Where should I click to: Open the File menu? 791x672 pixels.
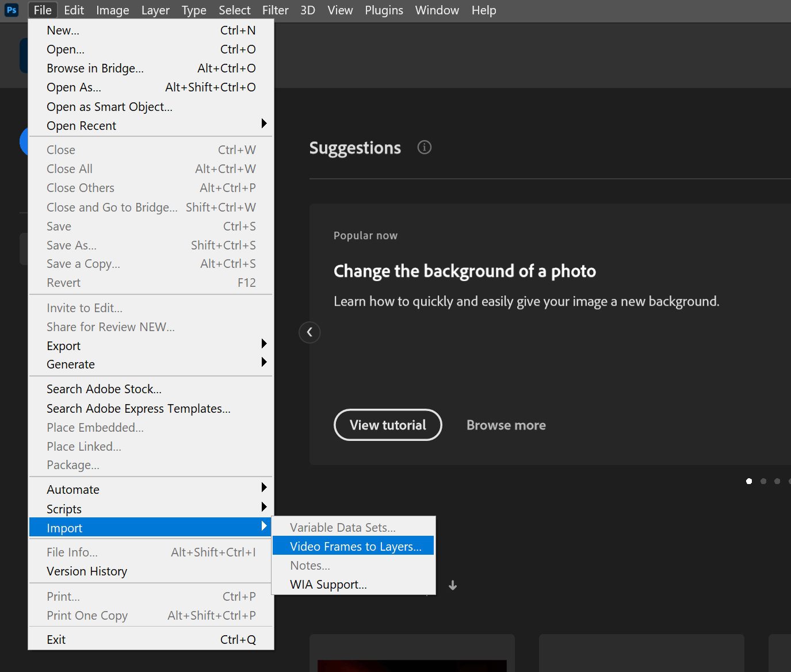43,10
